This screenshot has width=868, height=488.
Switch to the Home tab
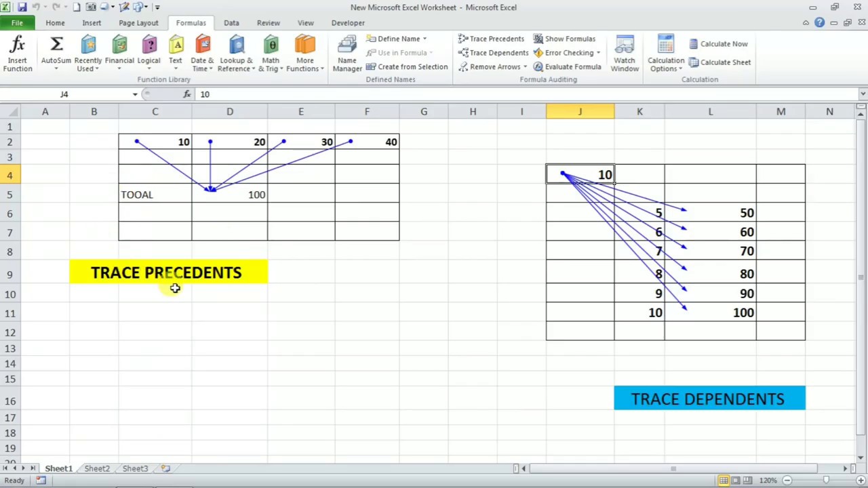pos(55,22)
